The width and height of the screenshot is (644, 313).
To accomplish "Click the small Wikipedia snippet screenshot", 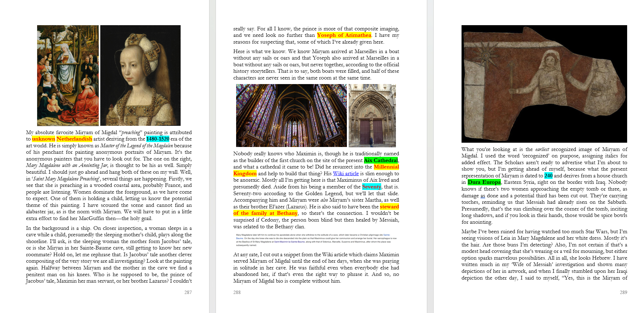I will (316, 240).
